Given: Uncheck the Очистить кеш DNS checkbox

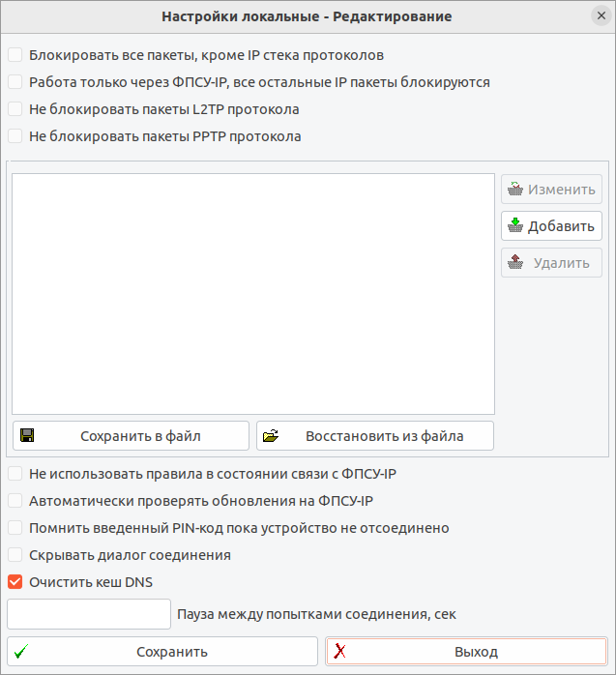Looking at the screenshot, I should (x=15, y=582).
